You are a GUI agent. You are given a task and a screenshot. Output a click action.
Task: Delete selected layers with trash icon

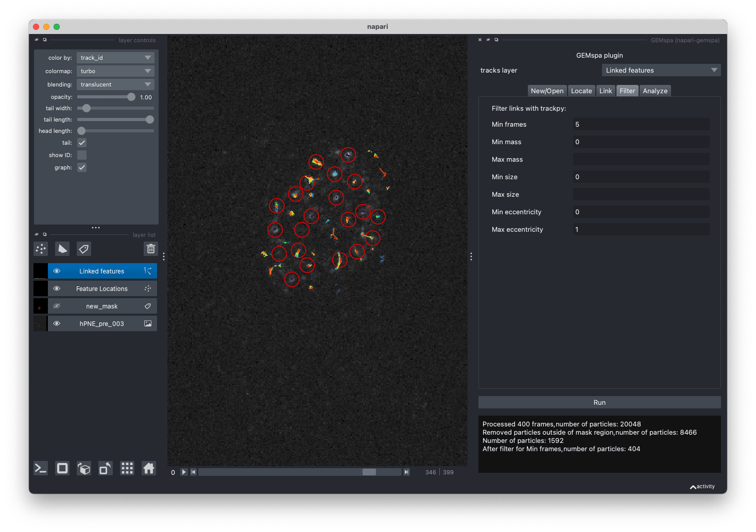[151, 249]
